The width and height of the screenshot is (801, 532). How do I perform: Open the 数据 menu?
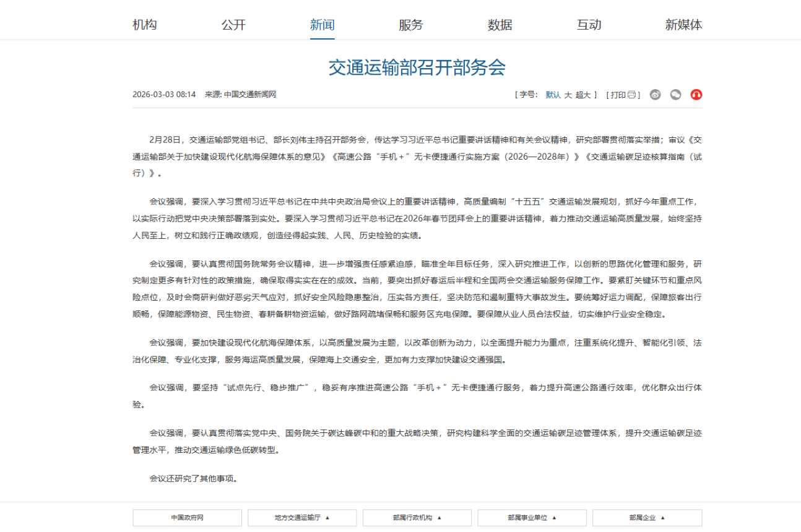[x=500, y=25]
